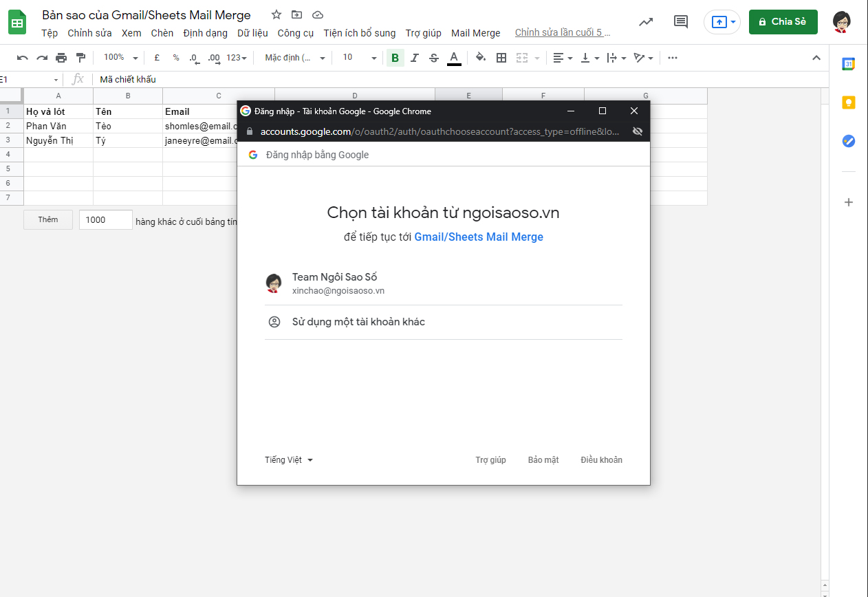Viewport: 868px width, 597px height.
Task: Toggle the URL visibility eye icon
Action: [x=638, y=131]
